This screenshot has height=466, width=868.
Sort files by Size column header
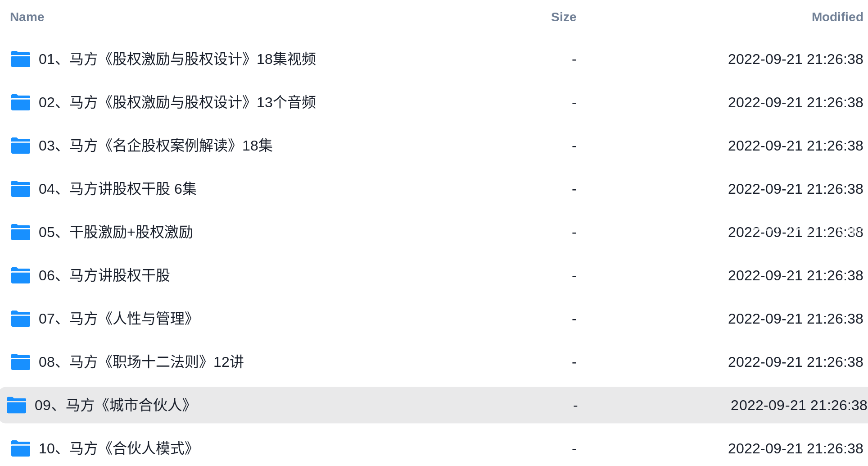point(563,17)
